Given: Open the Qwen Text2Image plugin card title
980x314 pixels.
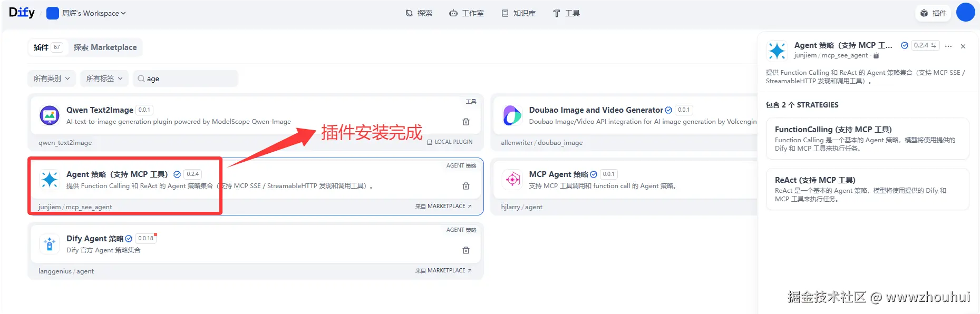Looking at the screenshot, I should 100,110.
